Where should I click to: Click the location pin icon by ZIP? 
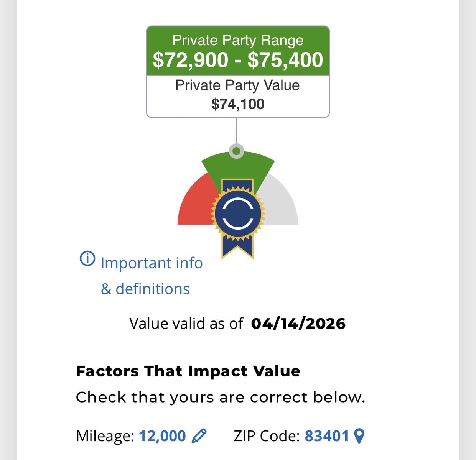[359, 436]
